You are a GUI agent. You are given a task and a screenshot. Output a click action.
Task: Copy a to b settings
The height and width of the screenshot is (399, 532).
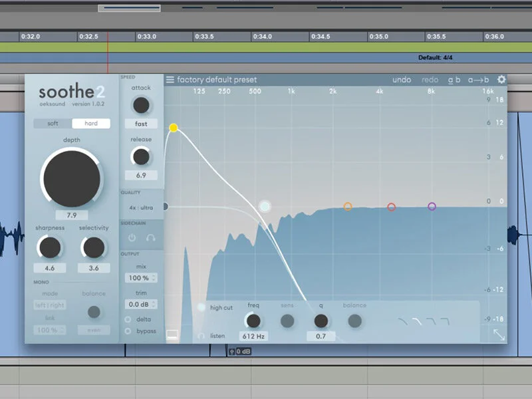point(478,80)
